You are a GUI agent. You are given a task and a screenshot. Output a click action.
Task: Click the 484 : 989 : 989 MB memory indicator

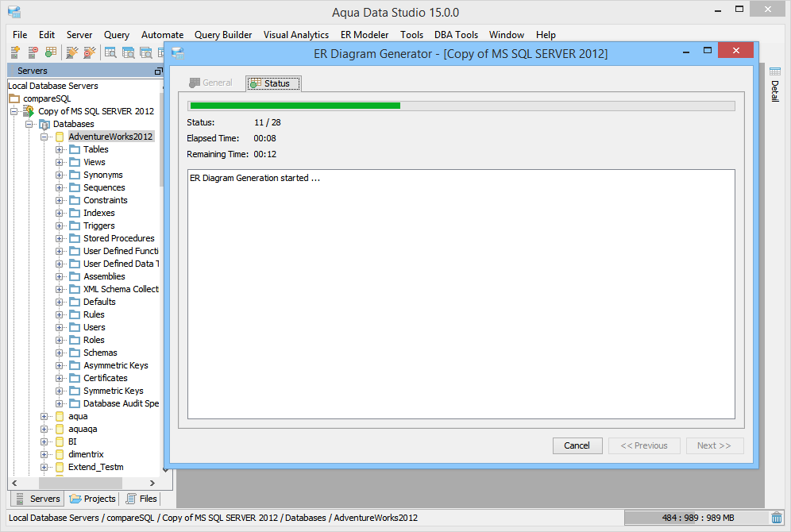(697, 518)
